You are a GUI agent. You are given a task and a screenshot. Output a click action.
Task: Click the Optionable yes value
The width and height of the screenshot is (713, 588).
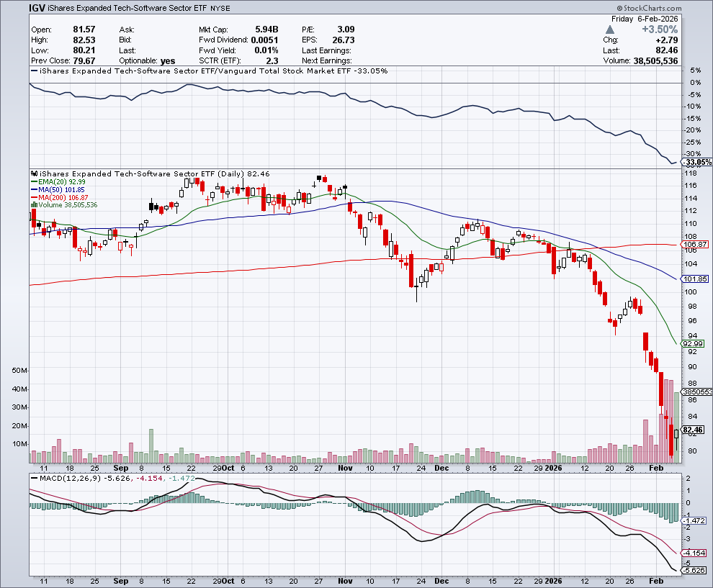(x=168, y=61)
